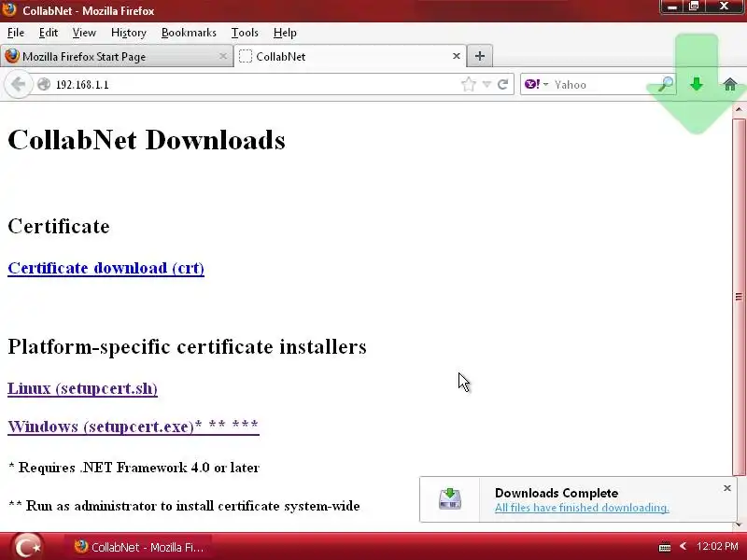
Task: Open the URL history dropdown arrow
Action: point(486,84)
